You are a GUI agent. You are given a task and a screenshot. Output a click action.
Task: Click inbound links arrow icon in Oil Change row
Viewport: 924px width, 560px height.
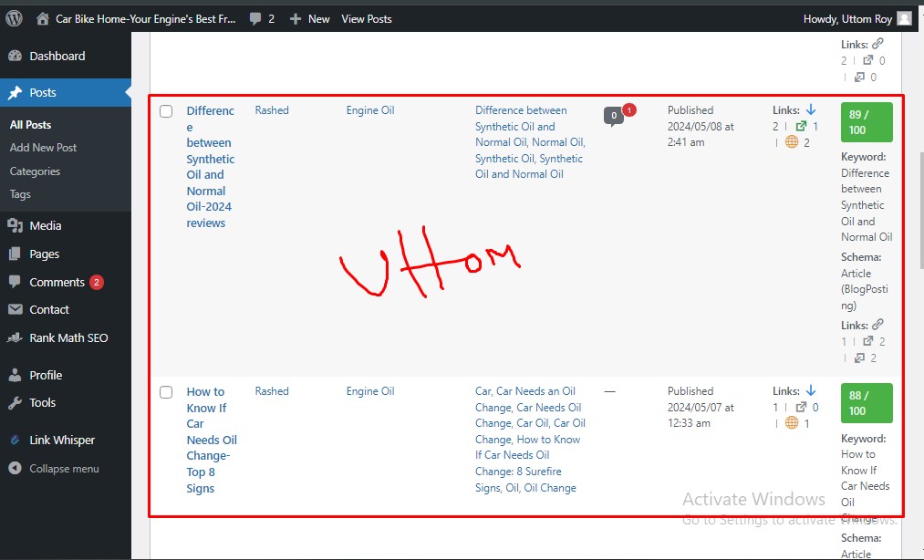click(811, 391)
